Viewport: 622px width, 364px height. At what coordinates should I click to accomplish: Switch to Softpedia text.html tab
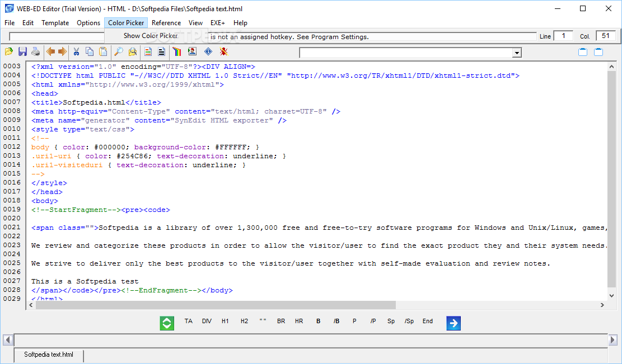[49, 354]
